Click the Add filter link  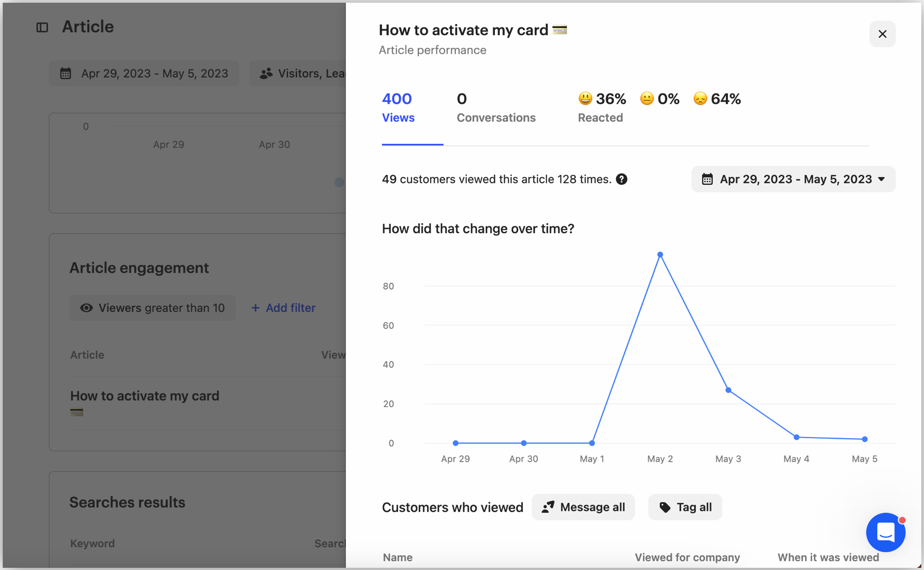284,308
